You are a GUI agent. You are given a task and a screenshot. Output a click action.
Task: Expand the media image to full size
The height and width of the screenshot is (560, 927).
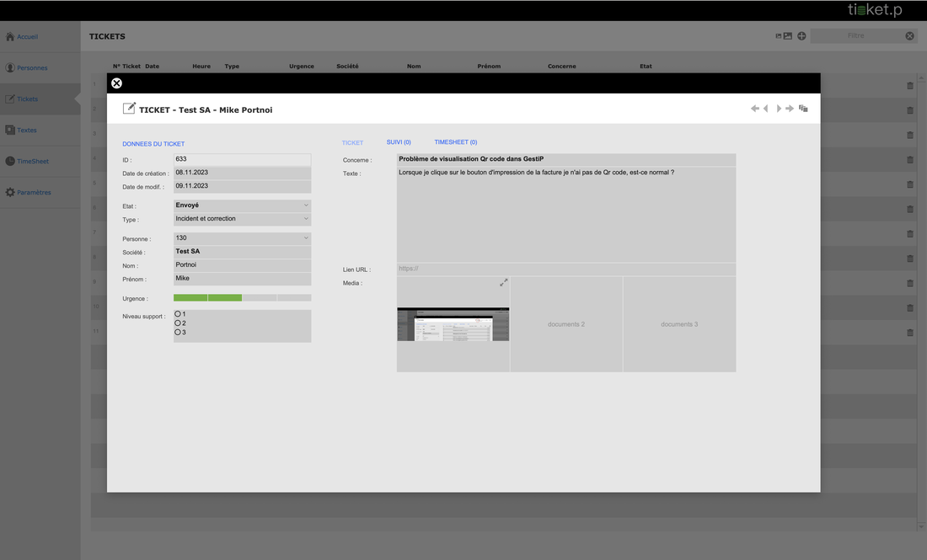503,283
